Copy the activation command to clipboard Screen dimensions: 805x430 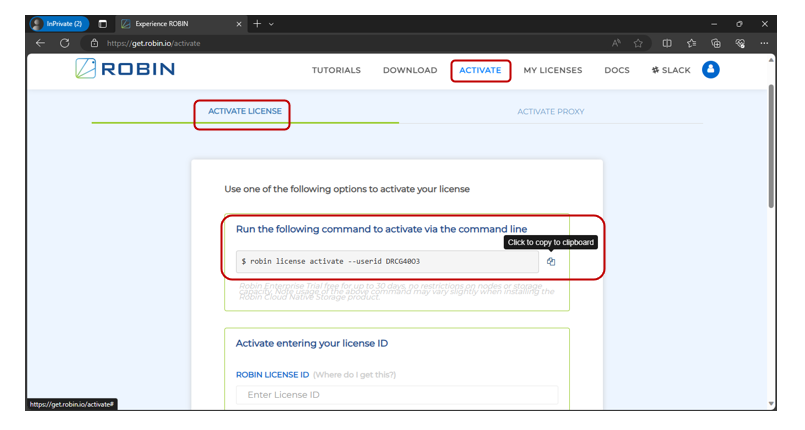tap(551, 262)
